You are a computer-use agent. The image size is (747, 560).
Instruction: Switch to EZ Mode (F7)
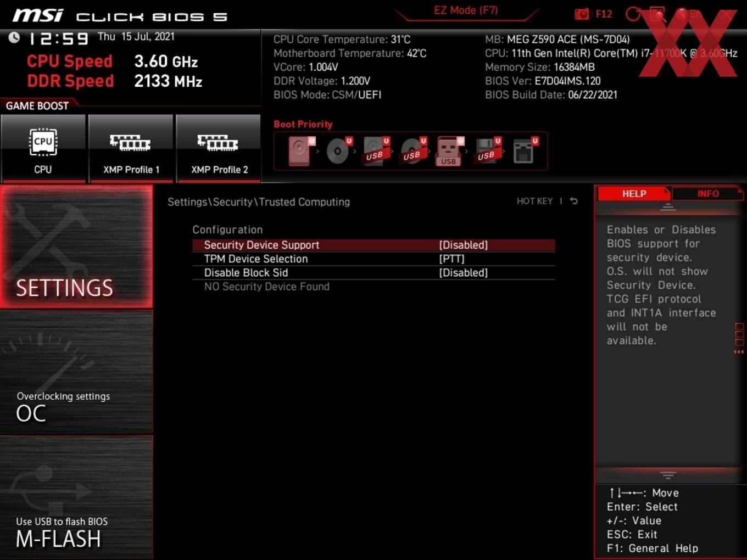(x=466, y=10)
